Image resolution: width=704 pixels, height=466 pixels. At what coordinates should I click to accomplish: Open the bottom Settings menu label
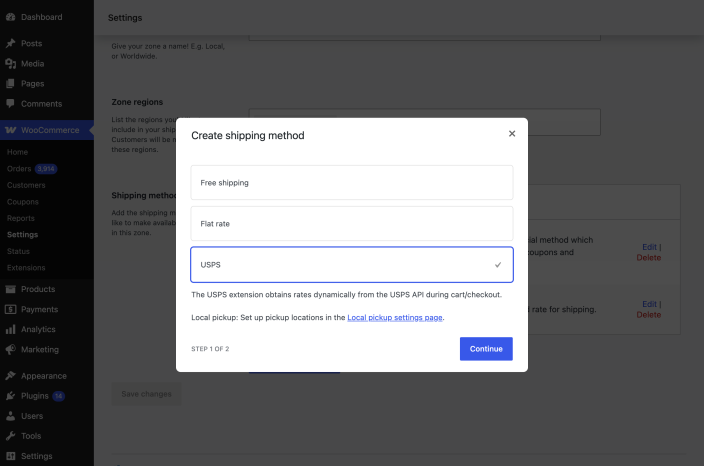pos(37,456)
